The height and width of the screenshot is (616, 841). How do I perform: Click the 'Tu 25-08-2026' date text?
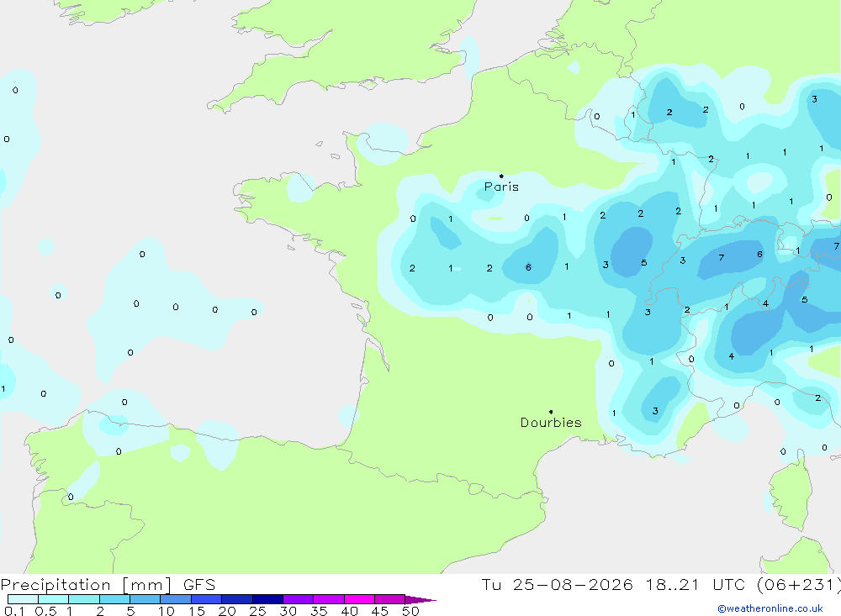[x=557, y=585]
